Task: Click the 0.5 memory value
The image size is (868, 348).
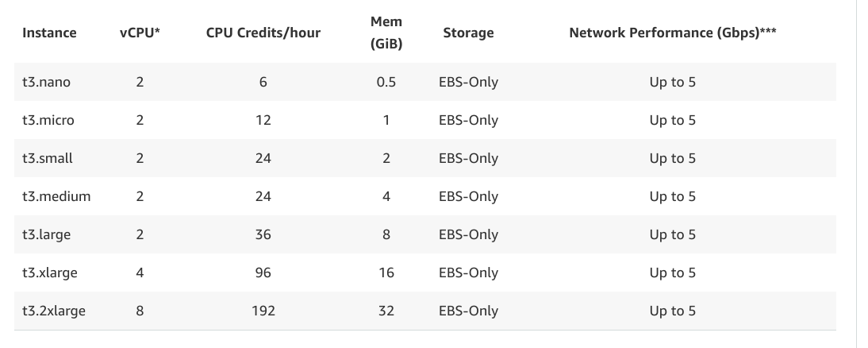Action: 386,82
